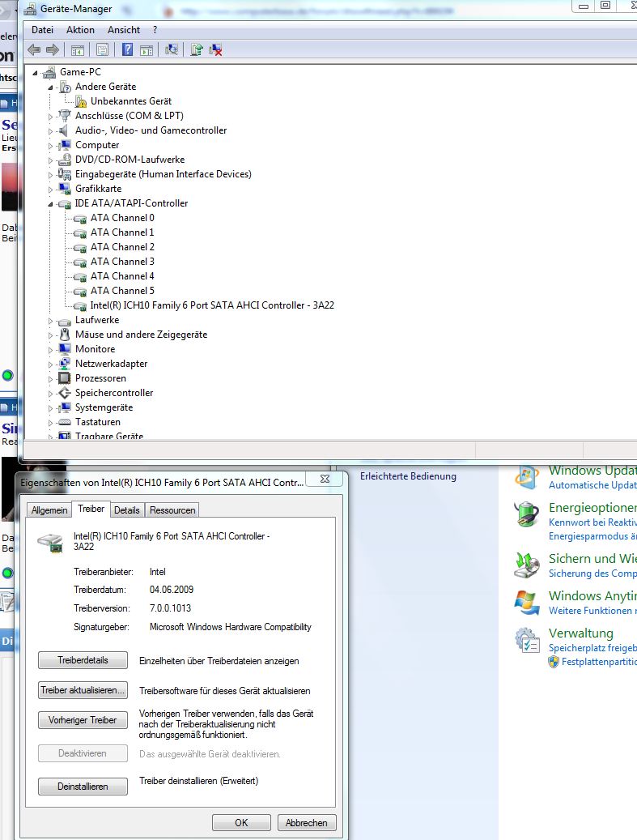637x840 pixels.
Task: Scan for hardware changes toolbar icon
Action: coord(172,50)
